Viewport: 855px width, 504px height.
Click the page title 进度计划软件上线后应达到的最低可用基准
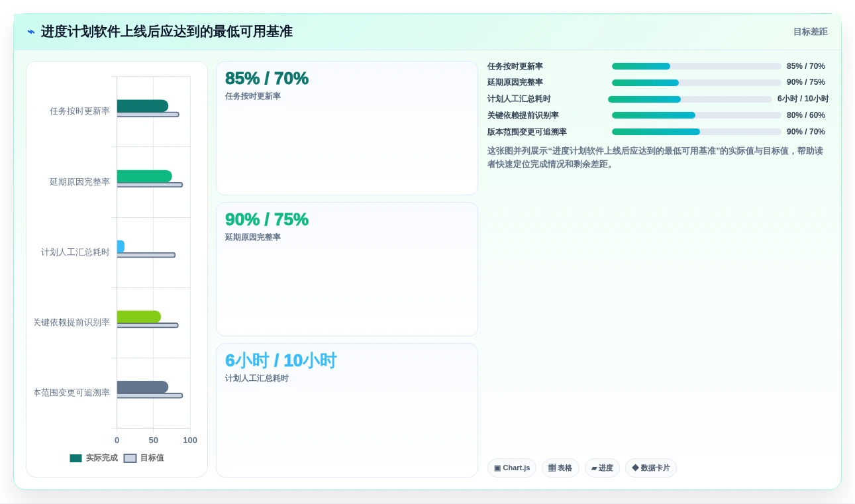pos(167,32)
